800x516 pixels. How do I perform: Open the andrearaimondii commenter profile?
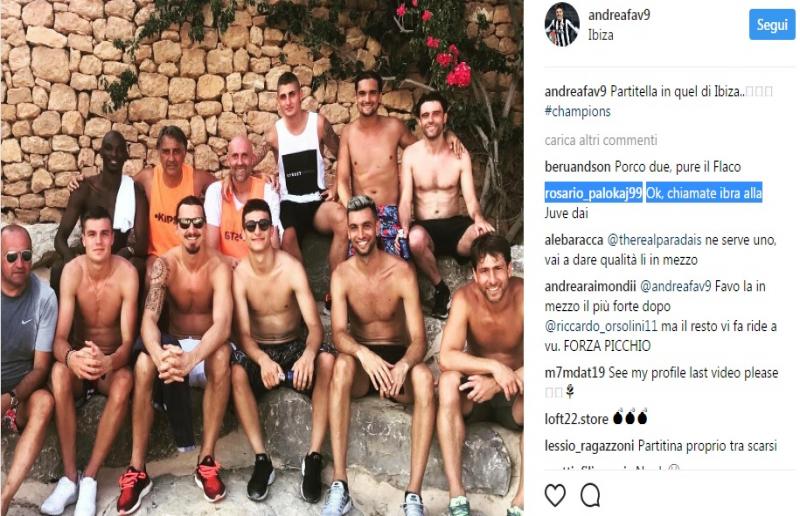point(590,286)
